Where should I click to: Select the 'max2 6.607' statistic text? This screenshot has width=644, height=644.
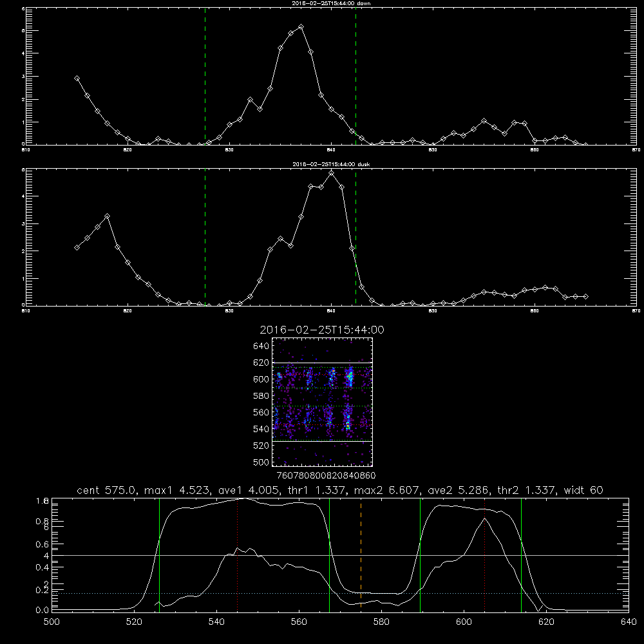[387, 490]
